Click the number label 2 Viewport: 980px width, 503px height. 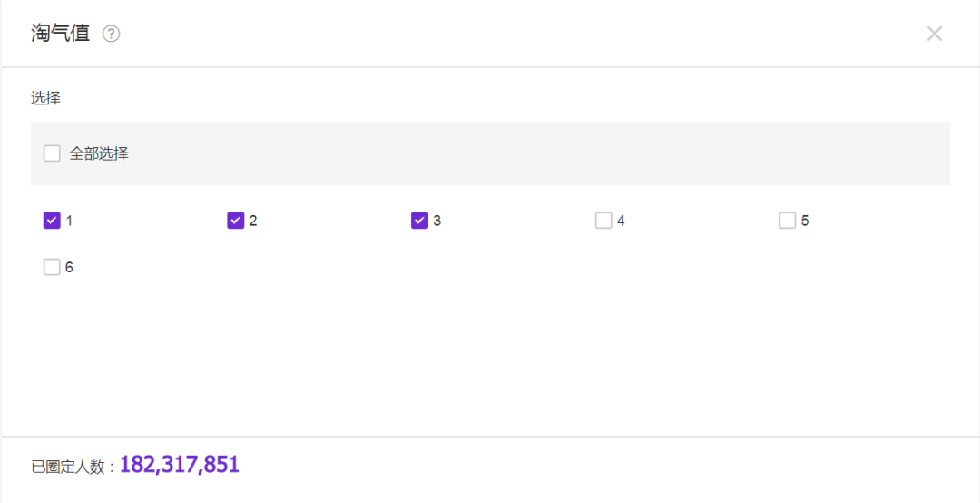[x=253, y=221]
